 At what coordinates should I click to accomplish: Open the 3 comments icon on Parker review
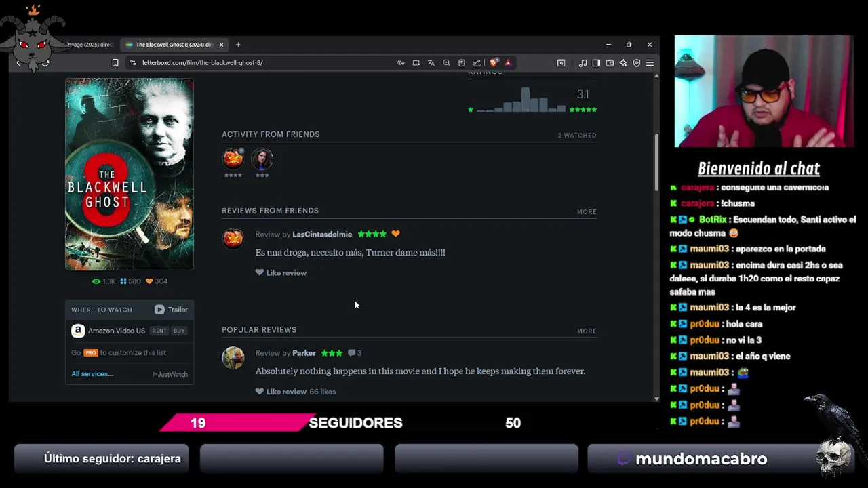[355, 353]
